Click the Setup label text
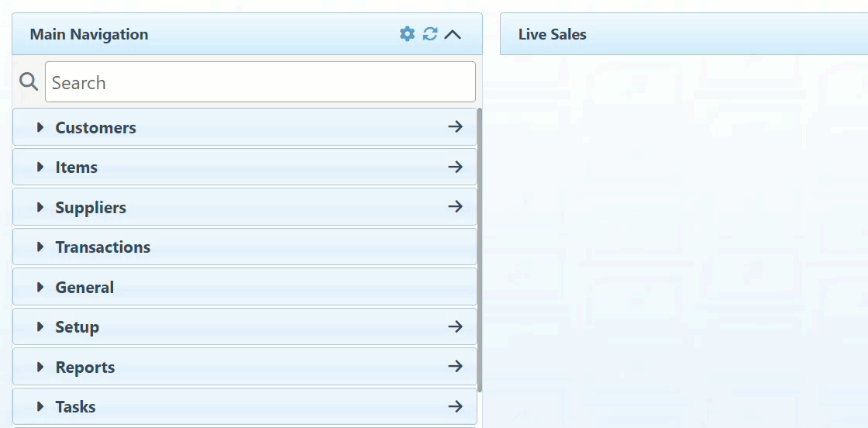 pos(77,327)
